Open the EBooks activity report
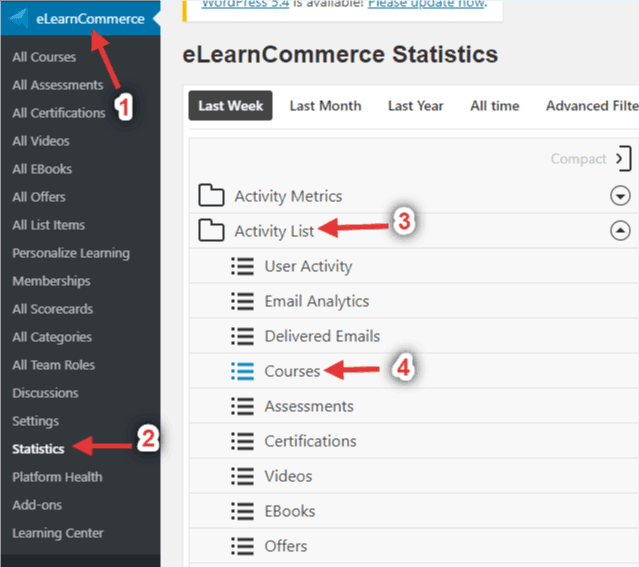This screenshot has height=567, width=639. [x=290, y=511]
